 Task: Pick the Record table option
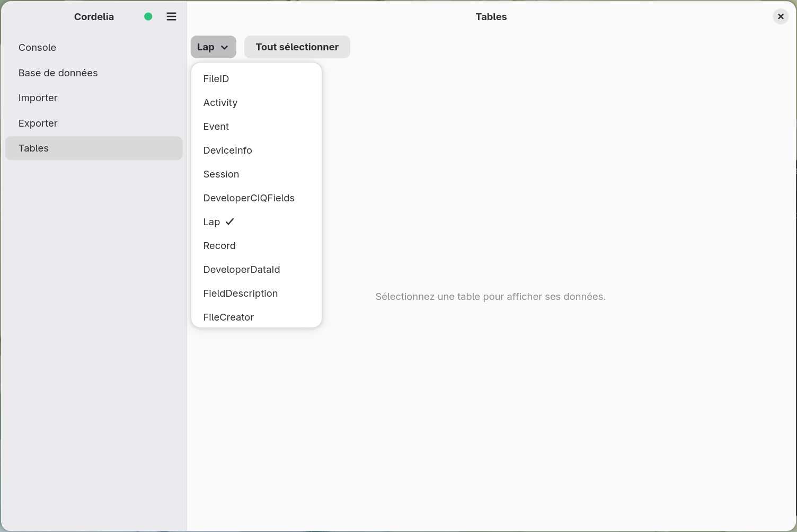[x=256, y=246]
